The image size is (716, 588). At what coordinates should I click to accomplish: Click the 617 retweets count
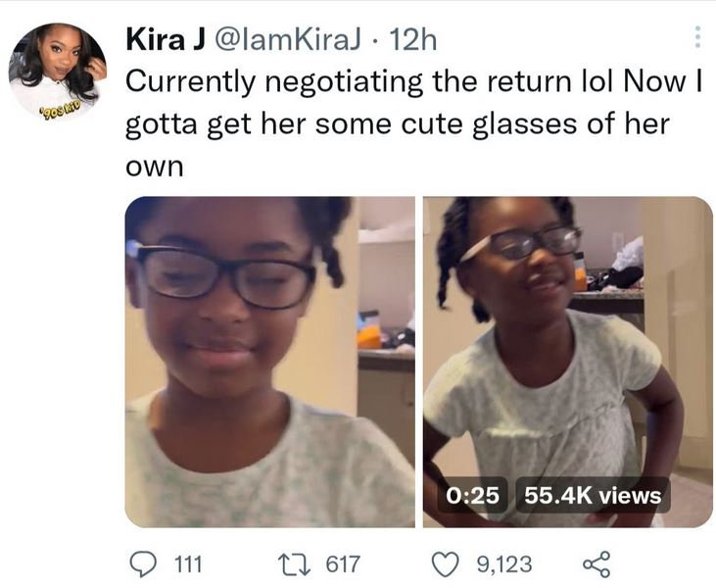342,564
